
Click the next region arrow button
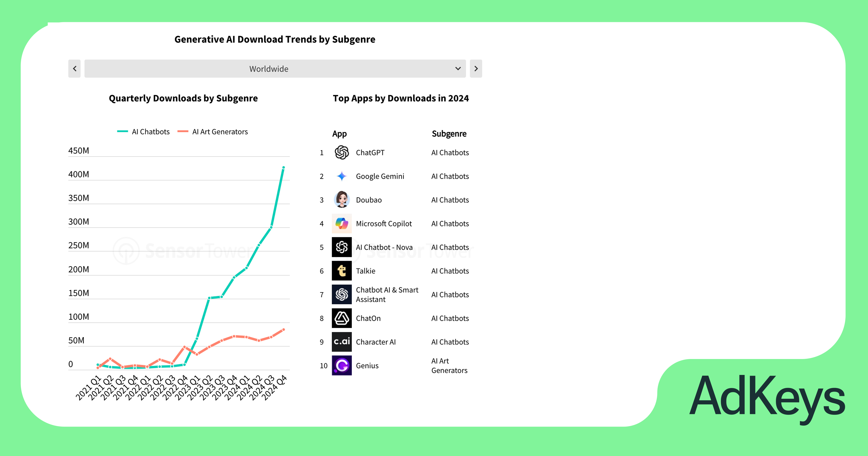tap(476, 69)
